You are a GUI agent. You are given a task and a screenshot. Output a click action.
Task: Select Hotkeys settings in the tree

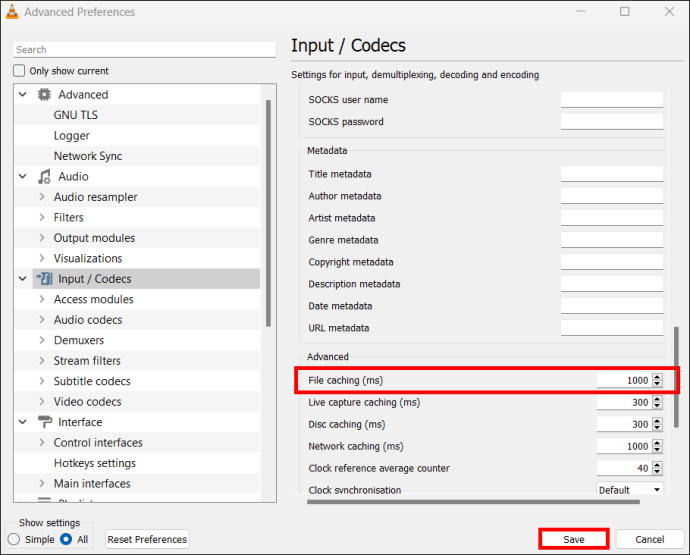point(95,463)
